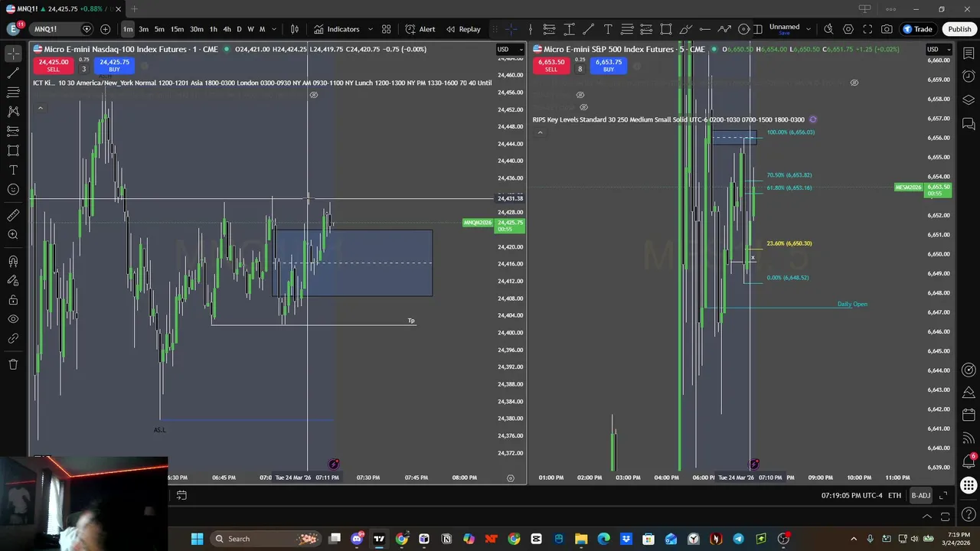The image size is (980, 551).
Task: Open the chart type candles selector
Action: click(x=295, y=29)
